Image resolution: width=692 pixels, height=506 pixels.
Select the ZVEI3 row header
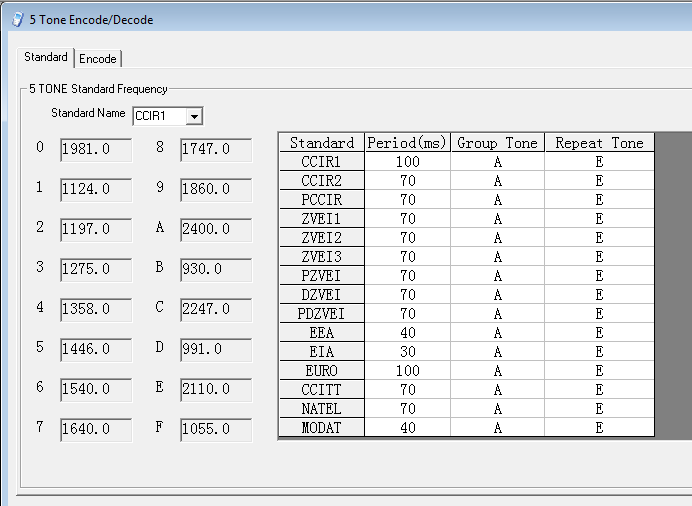(x=322, y=256)
